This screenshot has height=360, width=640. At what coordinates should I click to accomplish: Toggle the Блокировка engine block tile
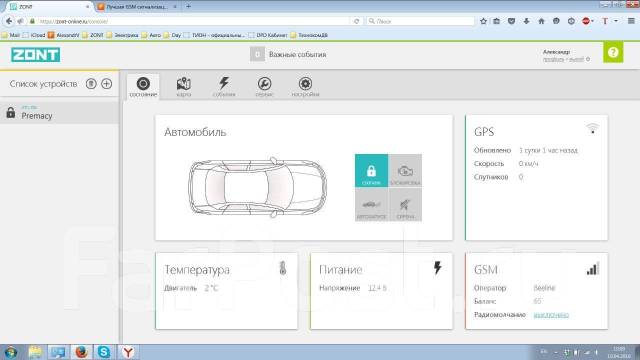405,171
